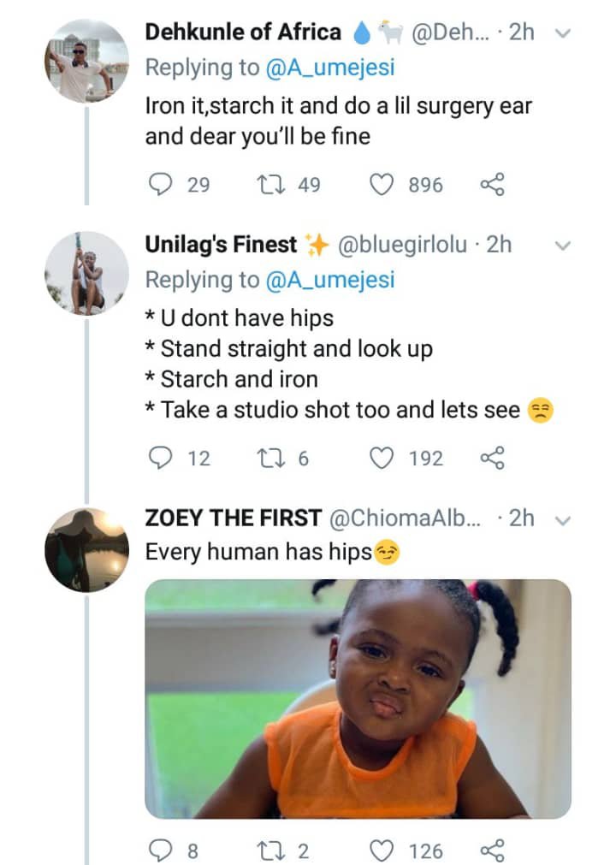
Task: Reply to ZOEY THE FIRST tweet
Action: 162,850
